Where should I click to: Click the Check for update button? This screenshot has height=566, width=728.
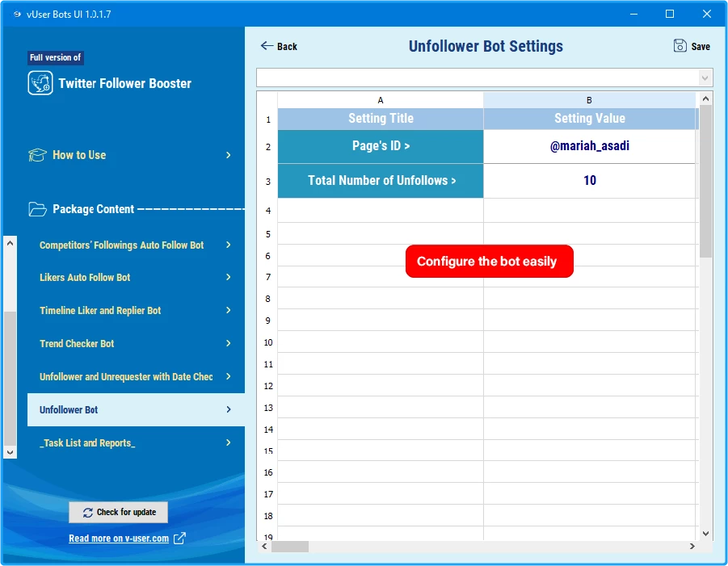tap(119, 512)
